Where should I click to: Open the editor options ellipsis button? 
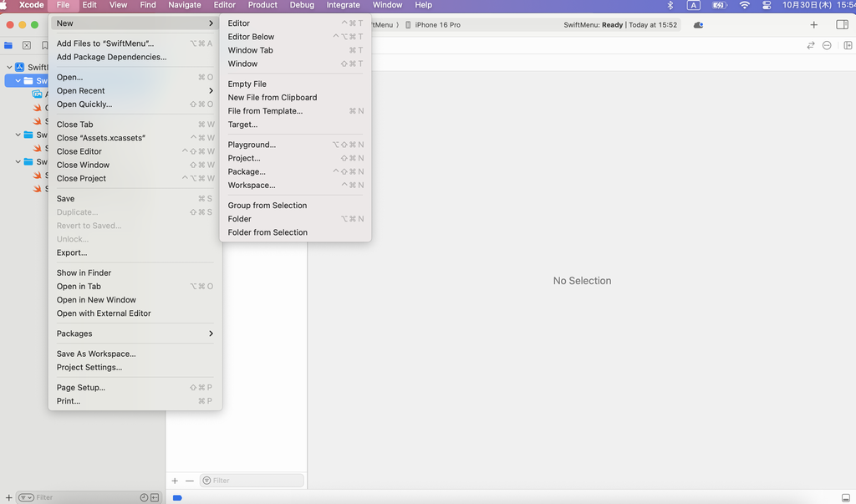(827, 45)
